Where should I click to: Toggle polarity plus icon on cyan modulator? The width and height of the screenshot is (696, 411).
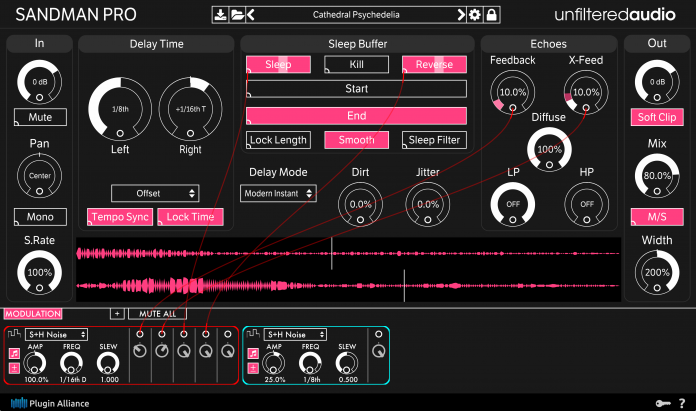tap(253, 368)
